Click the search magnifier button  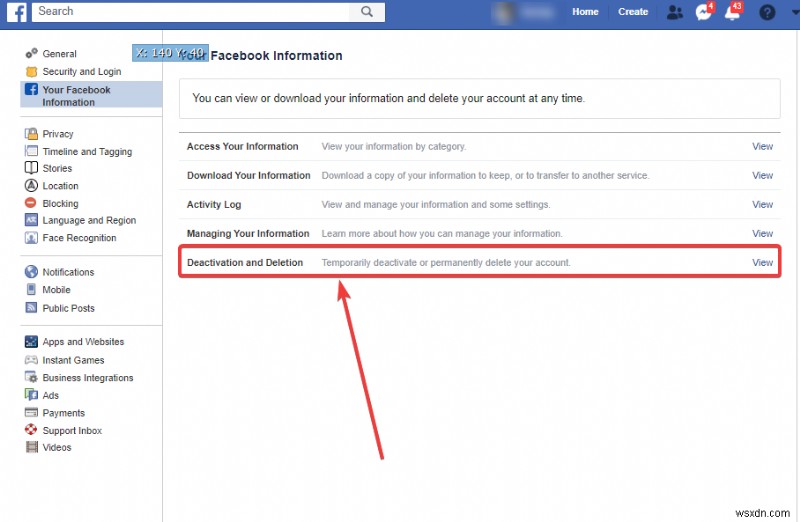coord(367,11)
